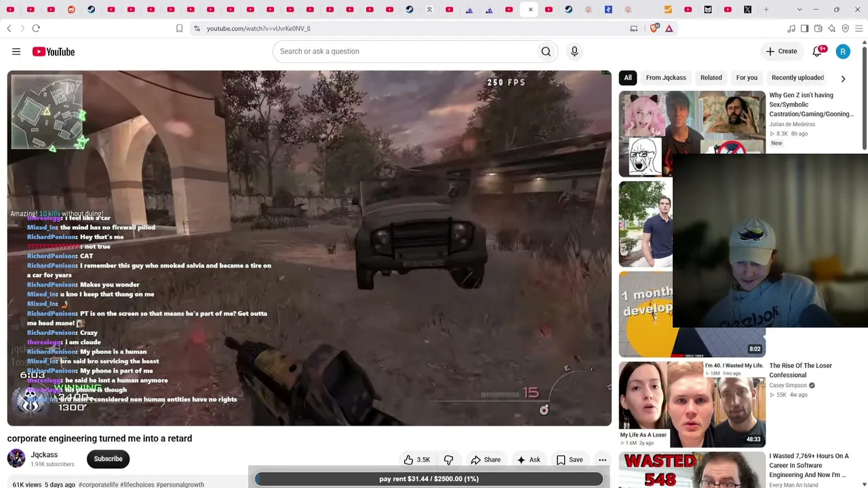Select the Recently uploaded chip
868x488 pixels.
797,78
